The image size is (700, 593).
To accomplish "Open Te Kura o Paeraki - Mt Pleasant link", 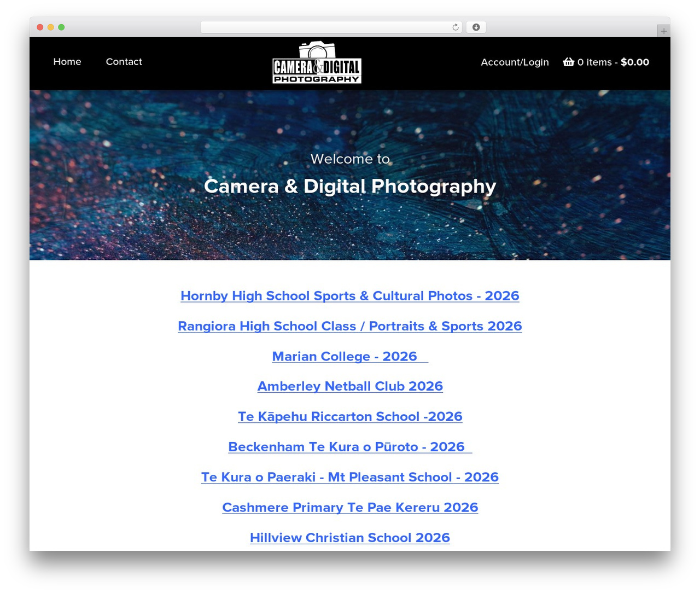I will point(350,477).
